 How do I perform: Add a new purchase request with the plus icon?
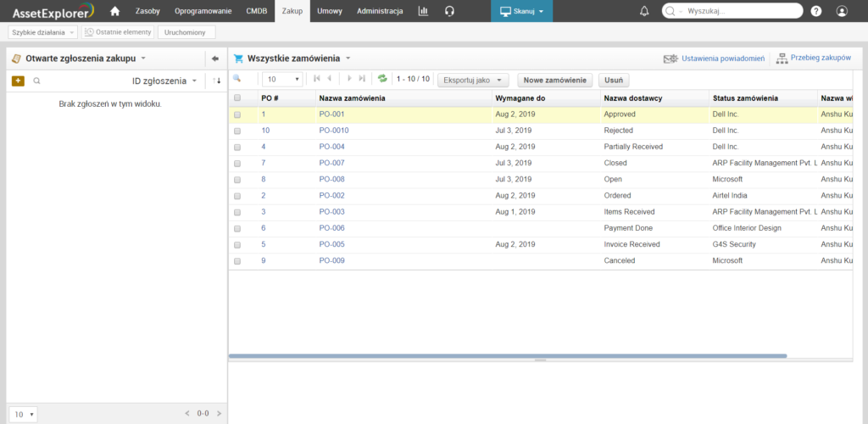tap(18, 81)
